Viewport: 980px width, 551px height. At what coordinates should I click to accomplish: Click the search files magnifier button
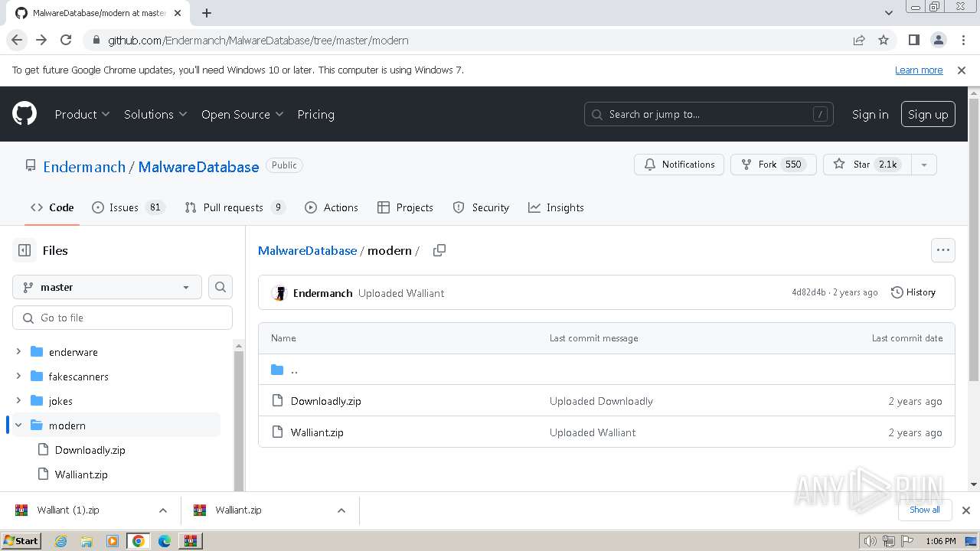220,287
